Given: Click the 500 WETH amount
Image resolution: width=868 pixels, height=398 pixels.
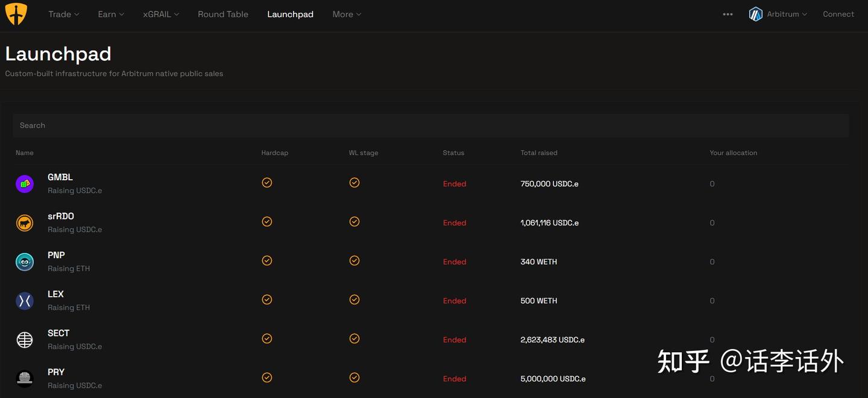Looking at the screenshot, I should (x=539, y=301).
